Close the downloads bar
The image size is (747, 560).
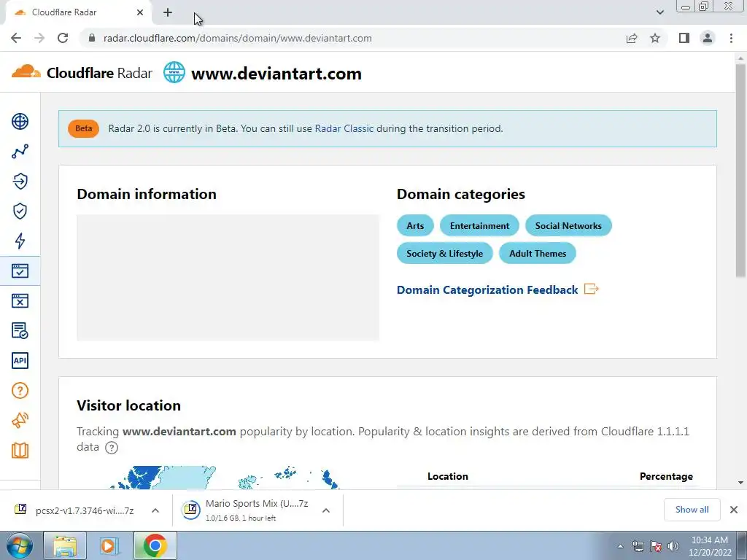coord(734,510)
